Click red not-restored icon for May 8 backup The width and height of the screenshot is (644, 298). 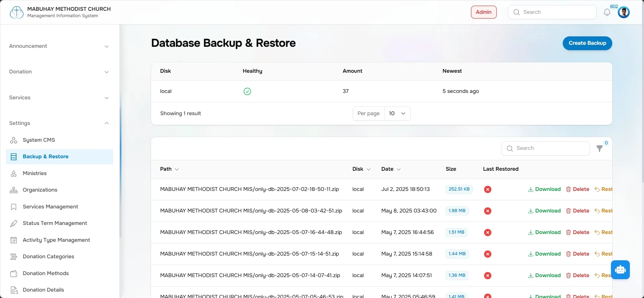click(x=488, y=211)
